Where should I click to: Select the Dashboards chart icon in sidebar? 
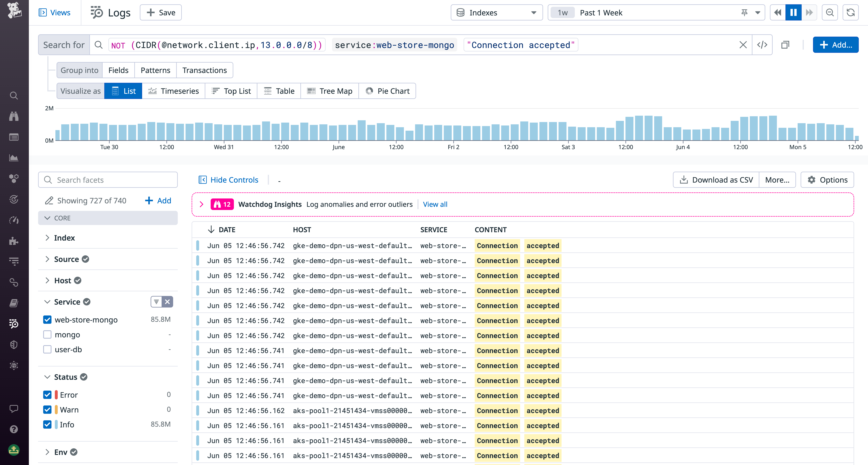(x=14, y=158)
